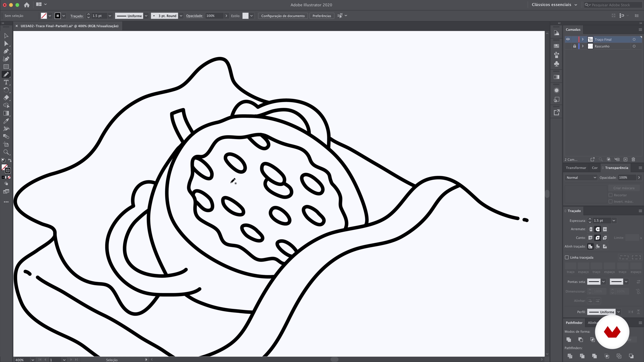Open stroke weight dropdown in control bar
644x362 pixels.
click(110, 16)
